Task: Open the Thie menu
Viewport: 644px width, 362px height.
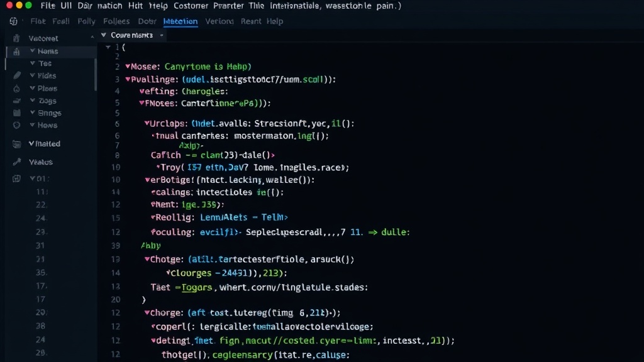Action: click(x=257, y=6)
